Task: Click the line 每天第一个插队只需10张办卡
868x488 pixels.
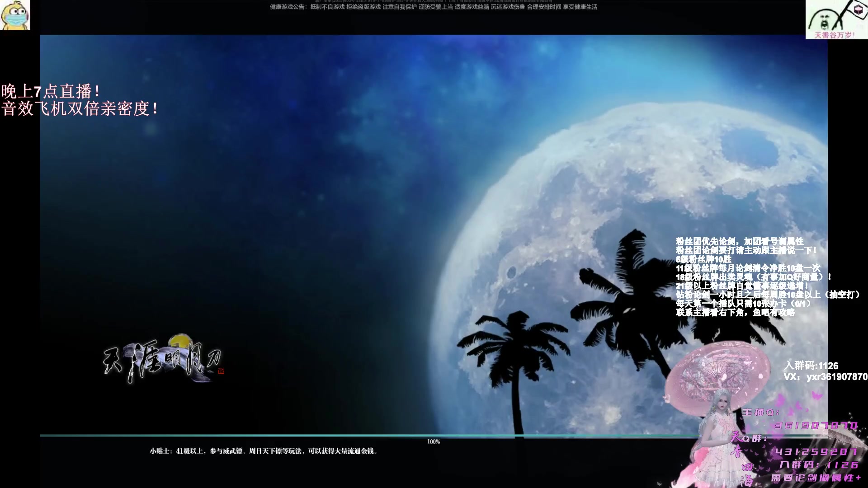Action: pos(744,304)
